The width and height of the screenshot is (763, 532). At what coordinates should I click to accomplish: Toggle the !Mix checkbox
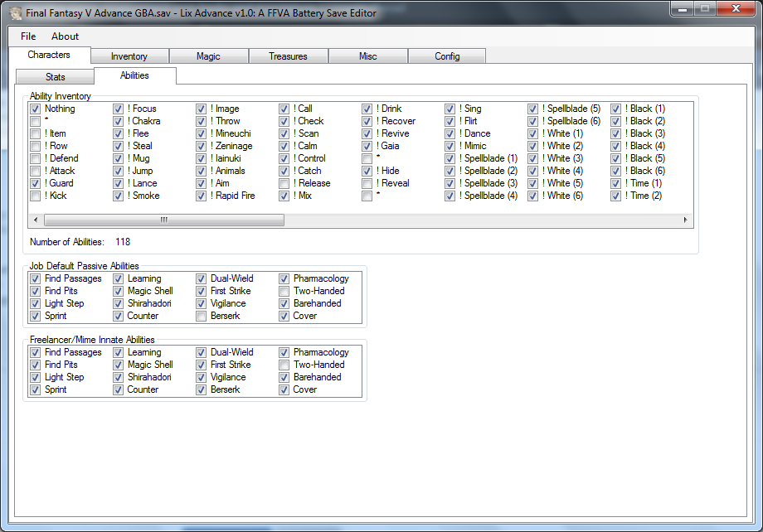[284, 196]
